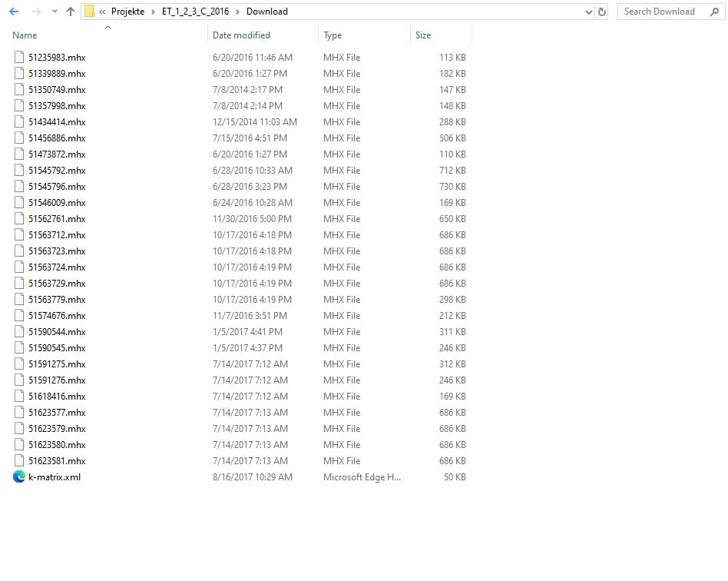Select the file icon for 51563724.mhx
The width and height of the screenshot is (728, 581).
[19, 267]
